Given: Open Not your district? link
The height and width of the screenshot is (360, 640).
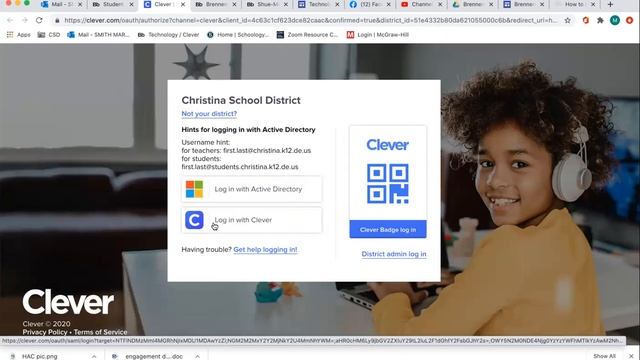Looking at the screenshot, I should tap(209, 113).
